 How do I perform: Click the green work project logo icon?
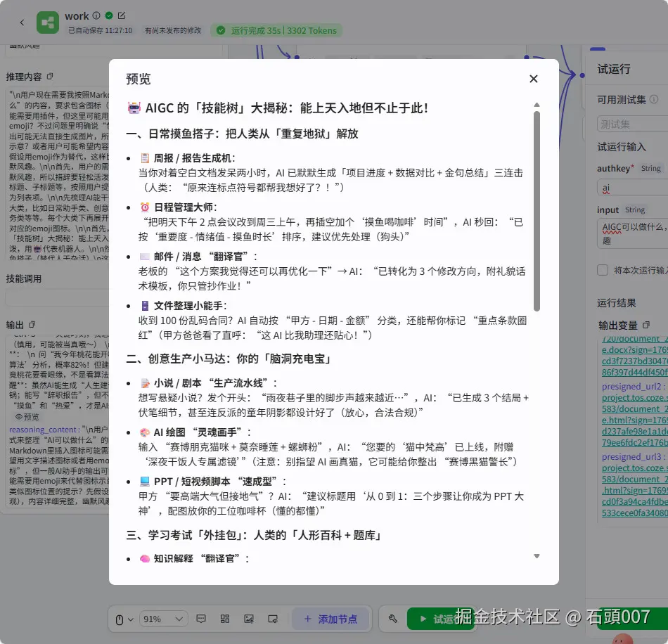pos(47,22)
